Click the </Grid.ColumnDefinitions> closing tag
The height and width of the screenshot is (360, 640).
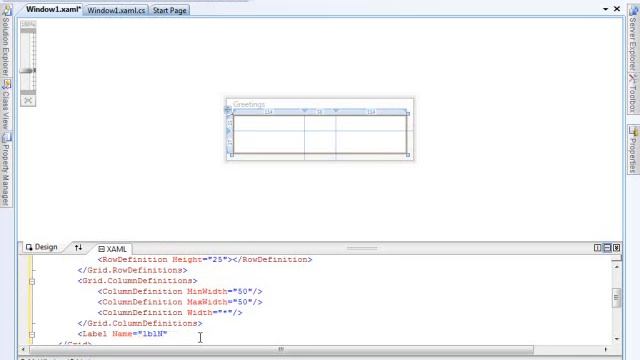coord(140,323)
